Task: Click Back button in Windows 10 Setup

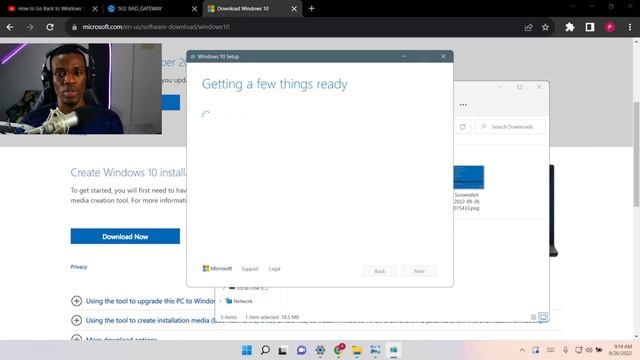Action: point(380,271)
